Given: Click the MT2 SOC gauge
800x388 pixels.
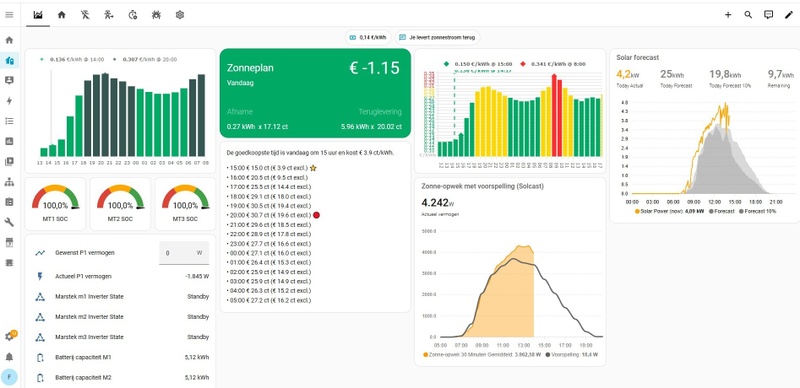Looking at the screenshot, I should [120, 204].
